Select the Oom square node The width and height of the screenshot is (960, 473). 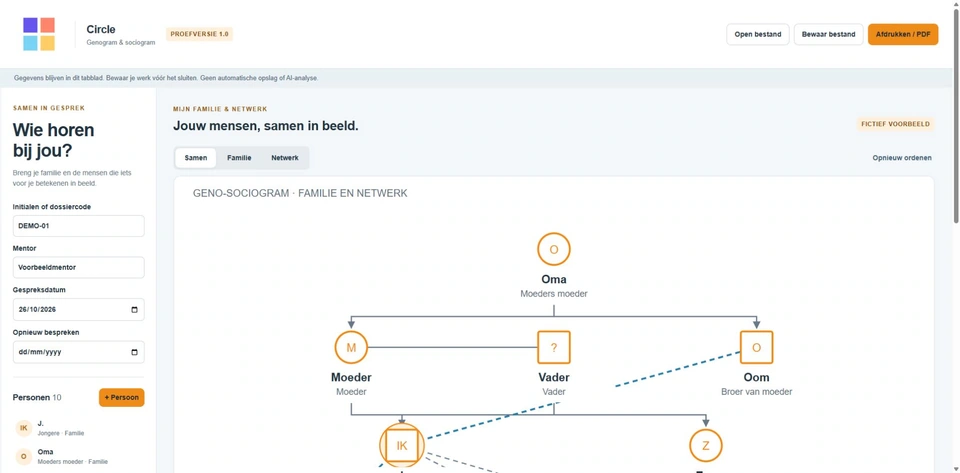coord(756,348)
